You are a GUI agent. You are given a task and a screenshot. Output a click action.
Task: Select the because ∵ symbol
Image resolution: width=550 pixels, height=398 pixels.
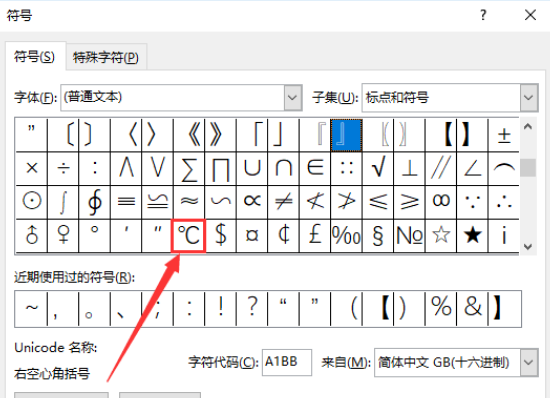(472, 202)
